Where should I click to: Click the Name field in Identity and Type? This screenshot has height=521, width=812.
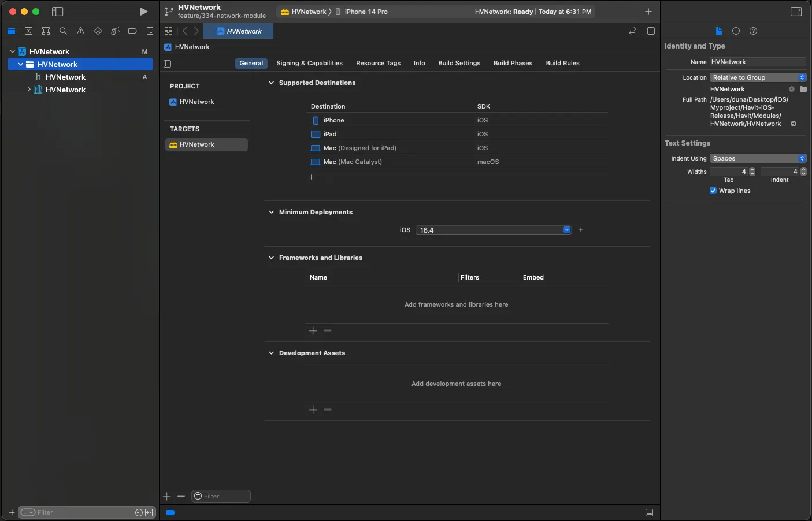[x=757, y=62]
